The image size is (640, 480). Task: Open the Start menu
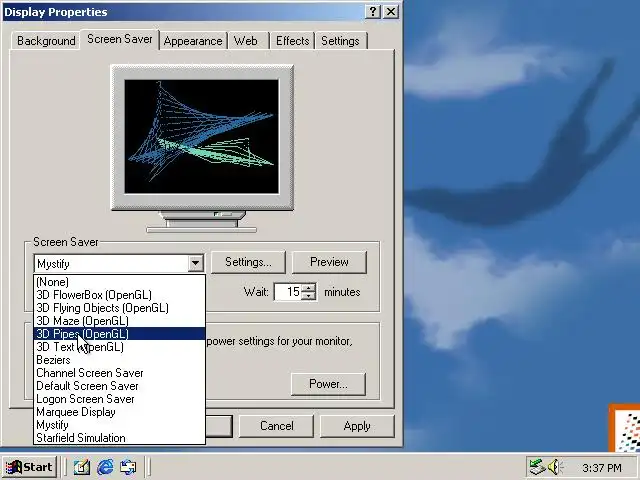(x=29, y=467)
